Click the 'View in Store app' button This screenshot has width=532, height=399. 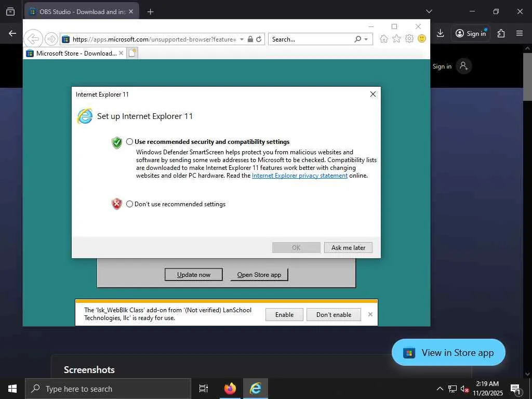coord(448,353)
